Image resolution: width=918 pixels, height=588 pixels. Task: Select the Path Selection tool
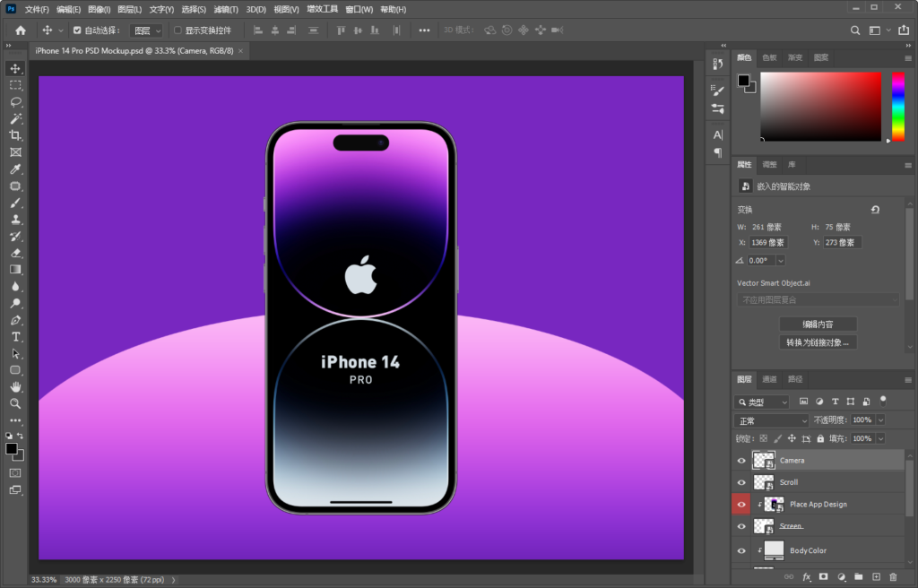[15, 354]
